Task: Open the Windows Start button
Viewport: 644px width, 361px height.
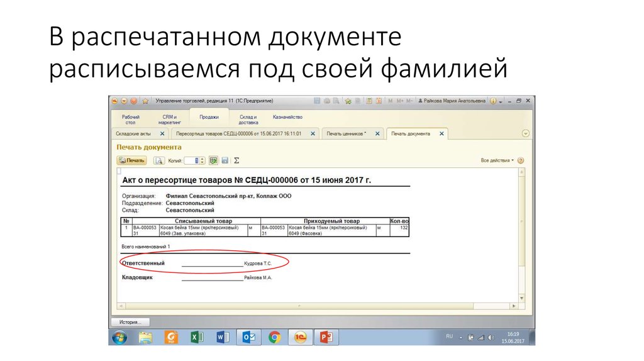Action: tap(119, 338)
